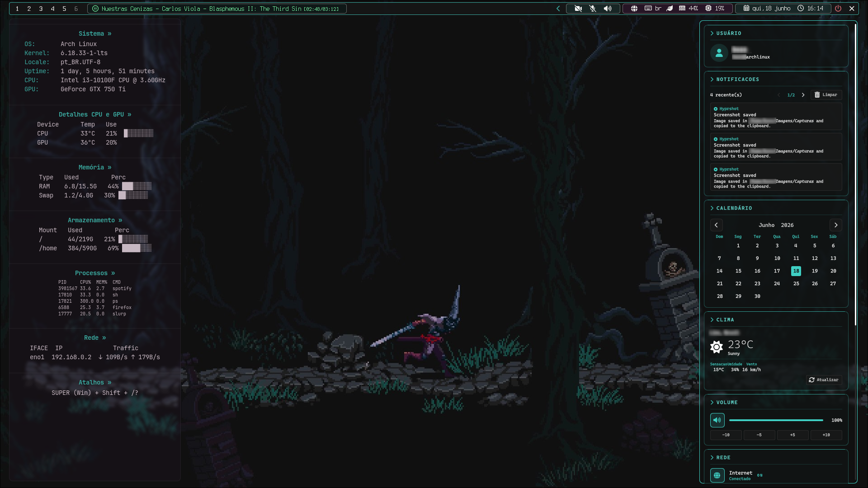Image resolution: width=868 pixels, height=488 pixels.
Task: Select highlighted day 18 in calendar
Action: coord(796,271)
